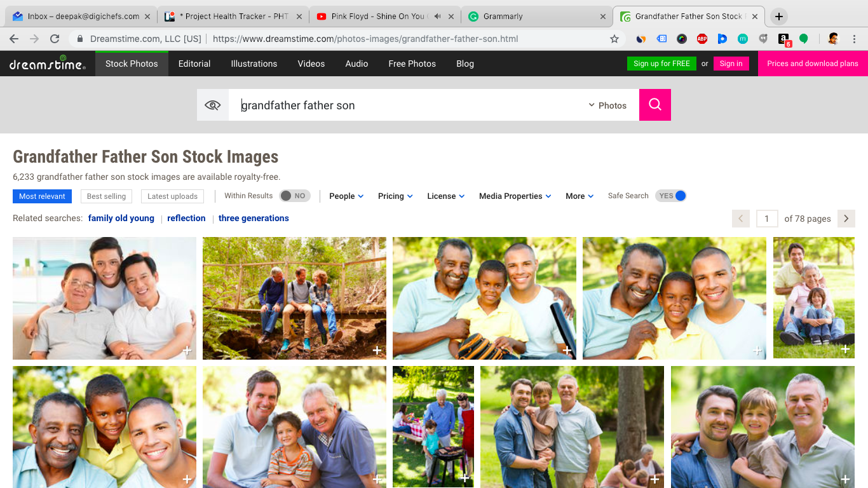Viewport: 868px width, 488px height.
Task: Click the AdBlock Plus extension icon
Action: (x=702, y=39)
